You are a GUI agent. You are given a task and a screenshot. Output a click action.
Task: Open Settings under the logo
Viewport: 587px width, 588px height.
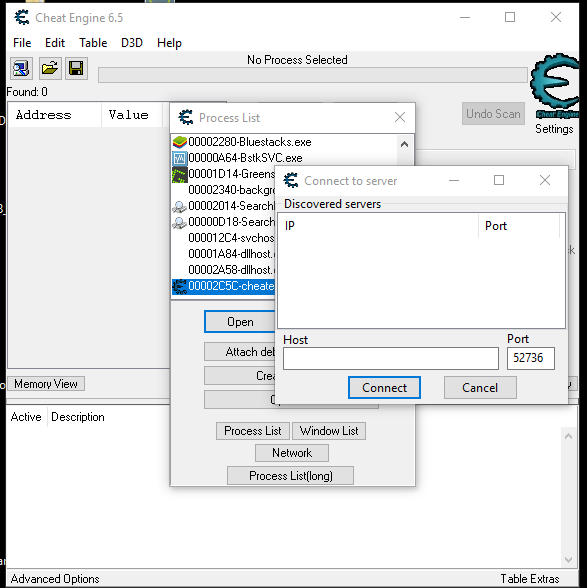click(554, 129)
